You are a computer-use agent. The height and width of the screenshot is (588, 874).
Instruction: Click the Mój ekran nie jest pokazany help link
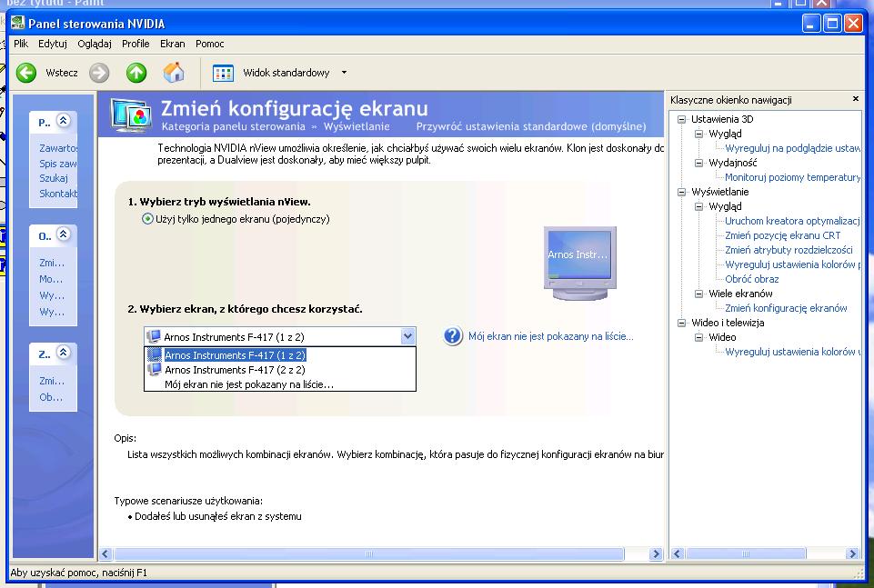pos(550,335)
